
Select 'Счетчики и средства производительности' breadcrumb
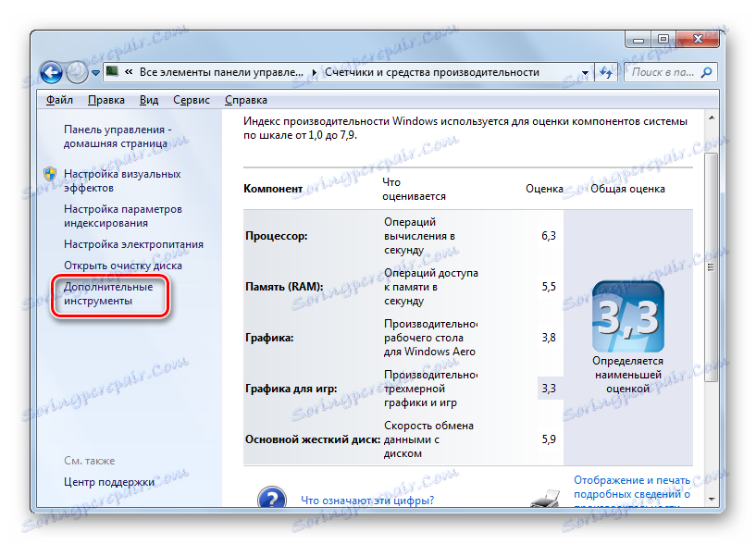point(432,72)
